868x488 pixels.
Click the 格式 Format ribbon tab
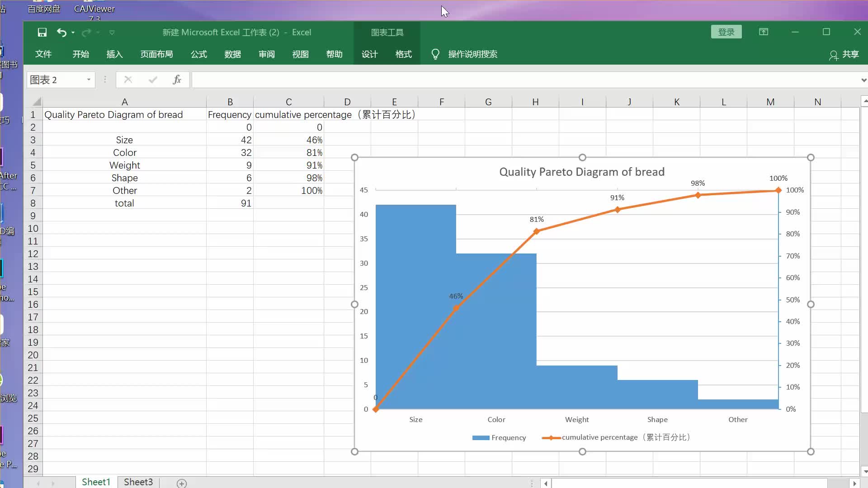point(404,54)
